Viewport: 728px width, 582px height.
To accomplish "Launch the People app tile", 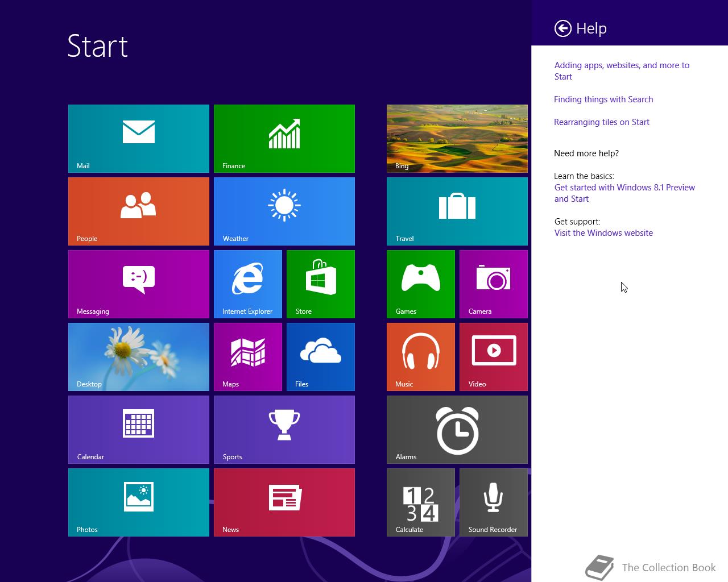I will pyautogui.click(x=139, y=211).
